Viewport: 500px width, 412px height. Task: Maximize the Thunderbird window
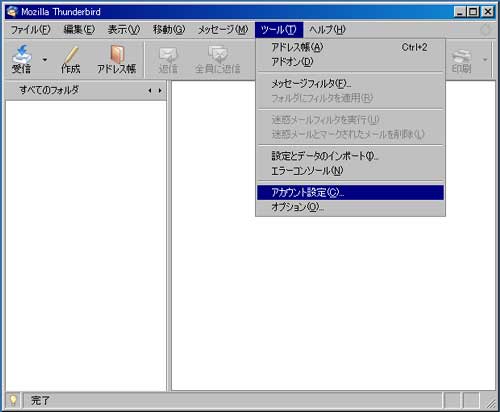[473, 12]
